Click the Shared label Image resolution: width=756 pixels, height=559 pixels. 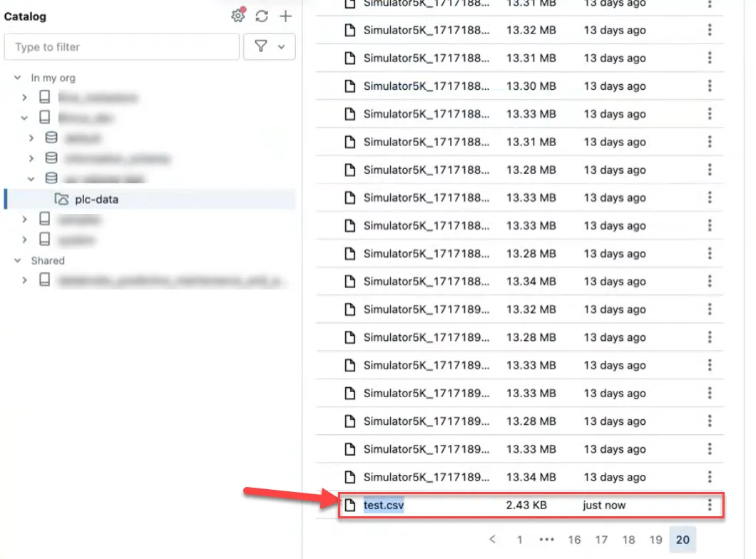[x=48, y=260]
